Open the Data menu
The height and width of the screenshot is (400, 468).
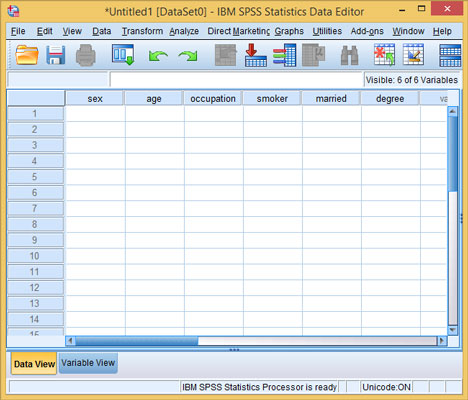tap(102, 31)
